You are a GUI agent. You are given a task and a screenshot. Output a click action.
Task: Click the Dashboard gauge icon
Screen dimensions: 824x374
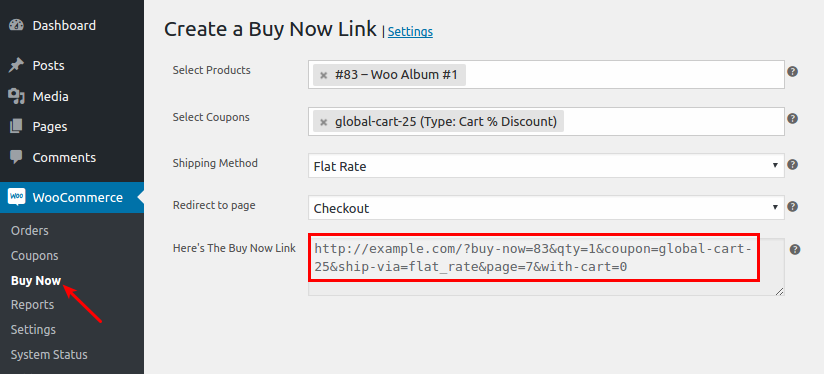tap(16, 25)
